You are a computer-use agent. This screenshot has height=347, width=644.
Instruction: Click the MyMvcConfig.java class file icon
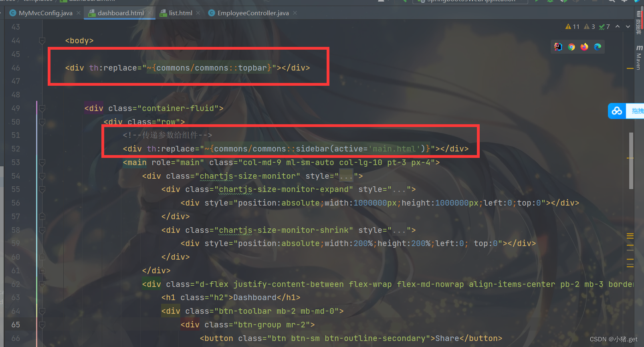[13, 13]
